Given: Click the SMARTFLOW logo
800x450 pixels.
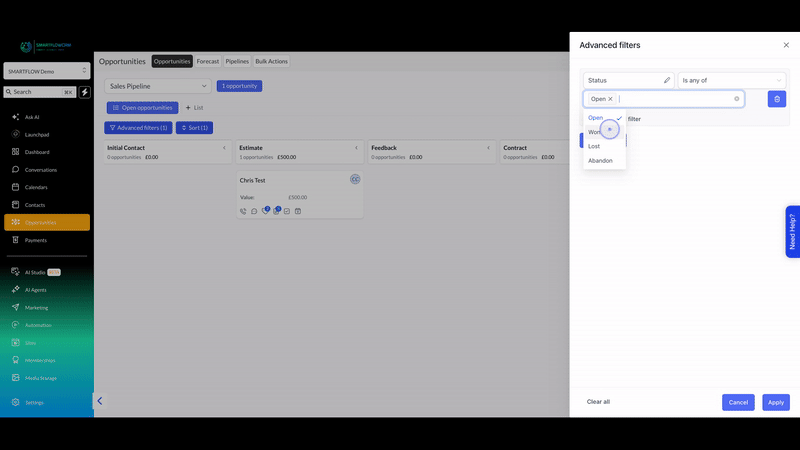Looking at the screenshot, I should coord(46,46).
